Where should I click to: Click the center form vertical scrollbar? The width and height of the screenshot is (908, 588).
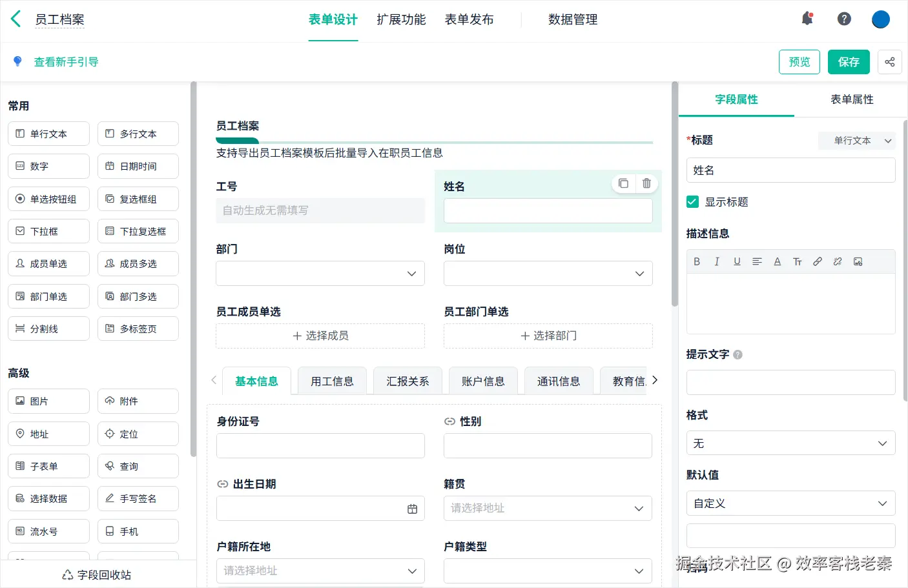coord(675,194)
